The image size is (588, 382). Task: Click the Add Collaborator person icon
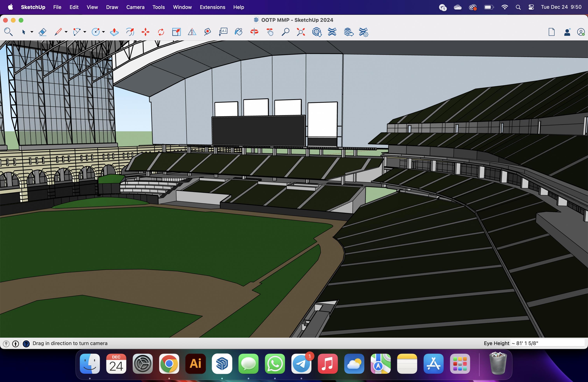[x=567, y=32]
